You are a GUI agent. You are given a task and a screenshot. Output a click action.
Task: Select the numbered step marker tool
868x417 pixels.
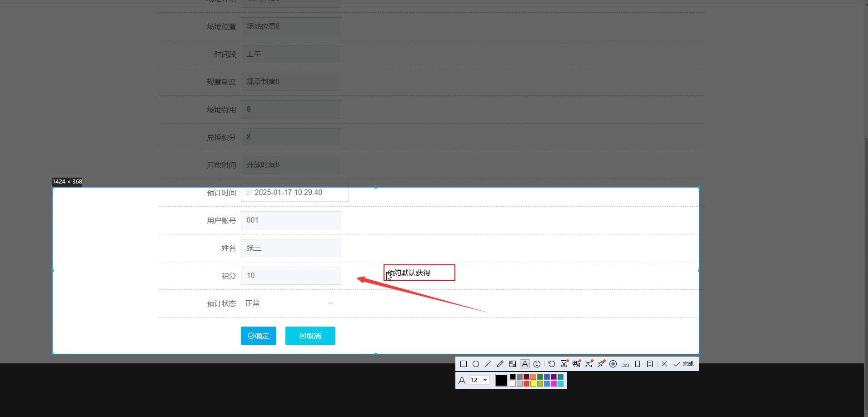[x=537, y=364]
